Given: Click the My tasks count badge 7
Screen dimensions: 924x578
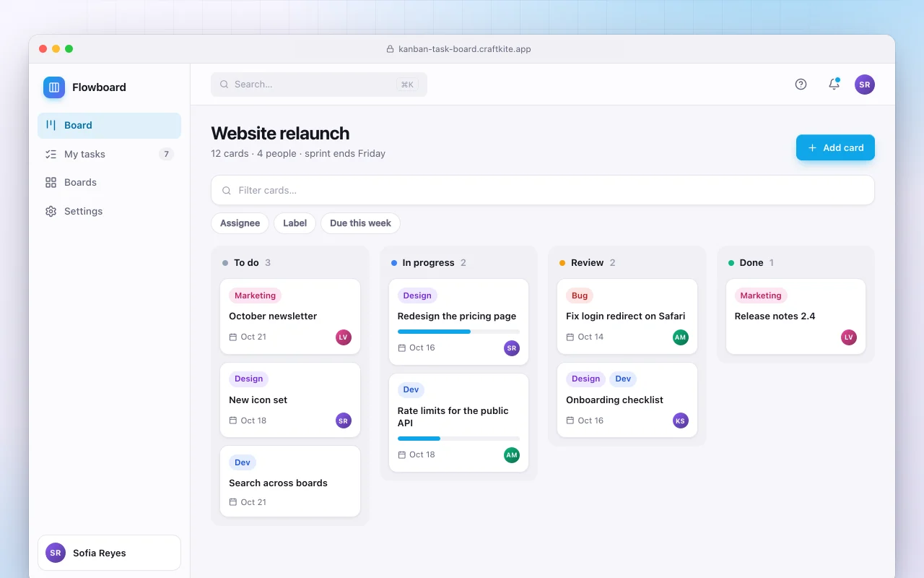Looking at the screenshot, I should pos(167,154).
